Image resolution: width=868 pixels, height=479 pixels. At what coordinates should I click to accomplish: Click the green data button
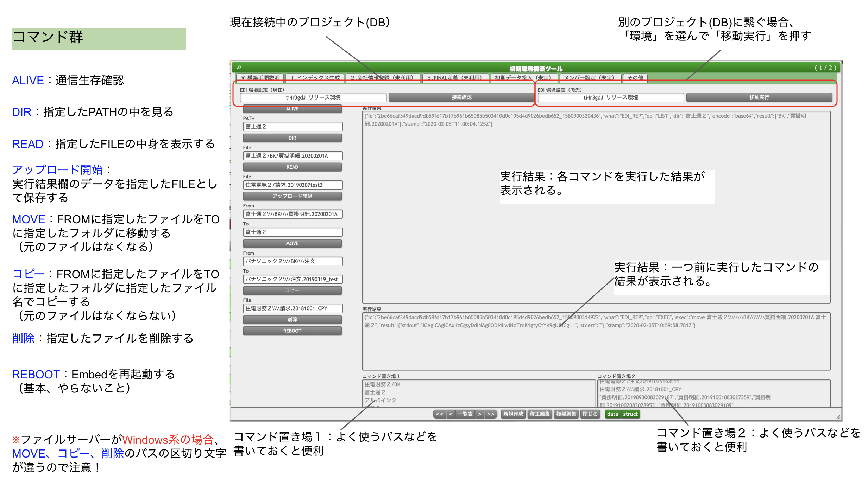(612, 414)
